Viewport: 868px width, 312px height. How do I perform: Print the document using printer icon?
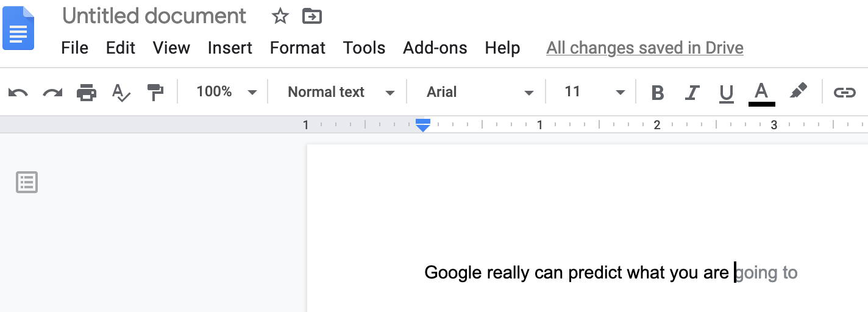point(87,93)
